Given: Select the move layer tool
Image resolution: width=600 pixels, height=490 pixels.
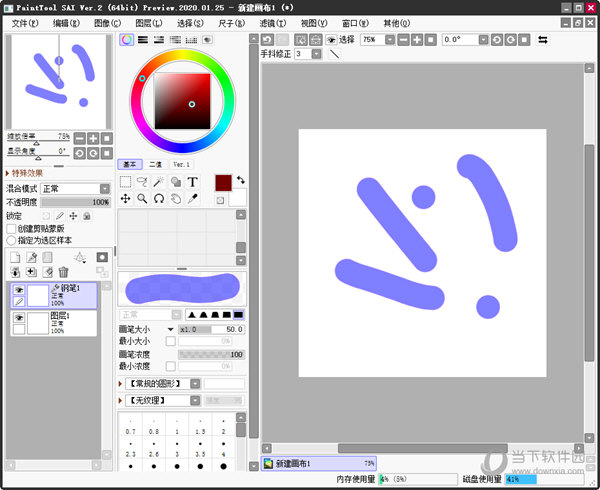Looking at the screenshot, I should [x=126, y=199].
